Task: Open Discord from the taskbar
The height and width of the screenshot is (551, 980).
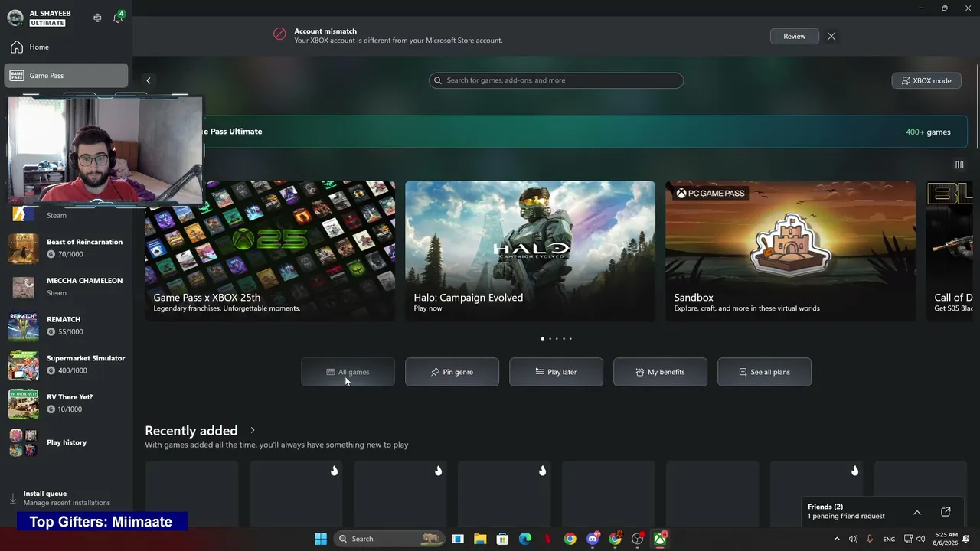Action: (593, 539)
